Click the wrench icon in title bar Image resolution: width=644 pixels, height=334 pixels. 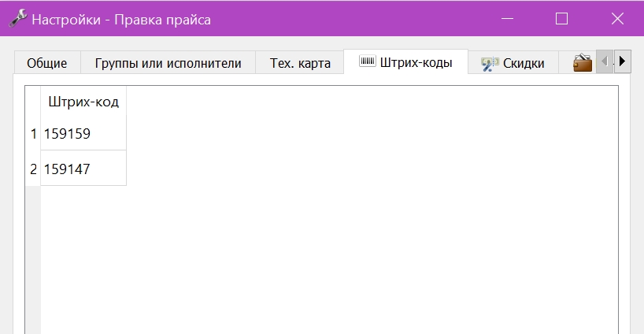[x=17, y=19]
